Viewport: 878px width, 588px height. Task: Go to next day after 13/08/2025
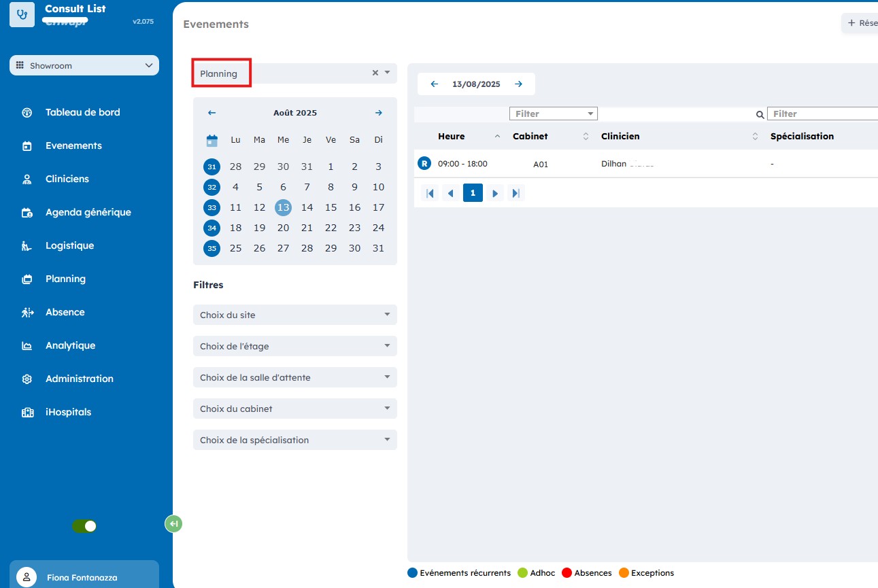(518, 84)
